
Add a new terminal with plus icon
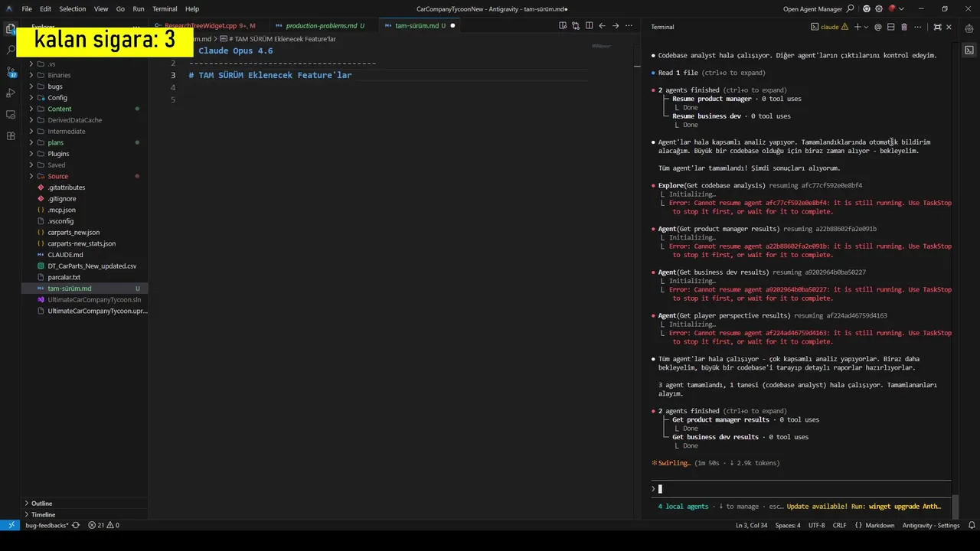(857, 27)
